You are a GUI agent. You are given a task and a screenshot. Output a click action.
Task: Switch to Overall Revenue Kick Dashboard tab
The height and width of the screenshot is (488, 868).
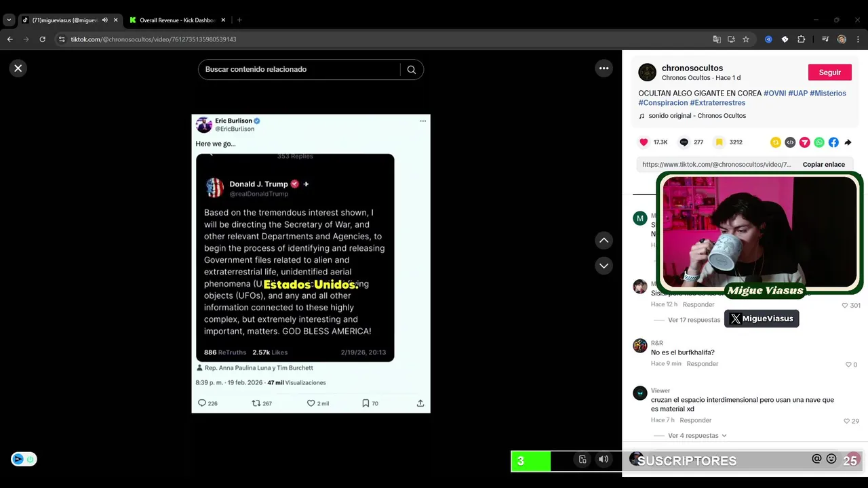pyautogui.click(x=176, y=20)
